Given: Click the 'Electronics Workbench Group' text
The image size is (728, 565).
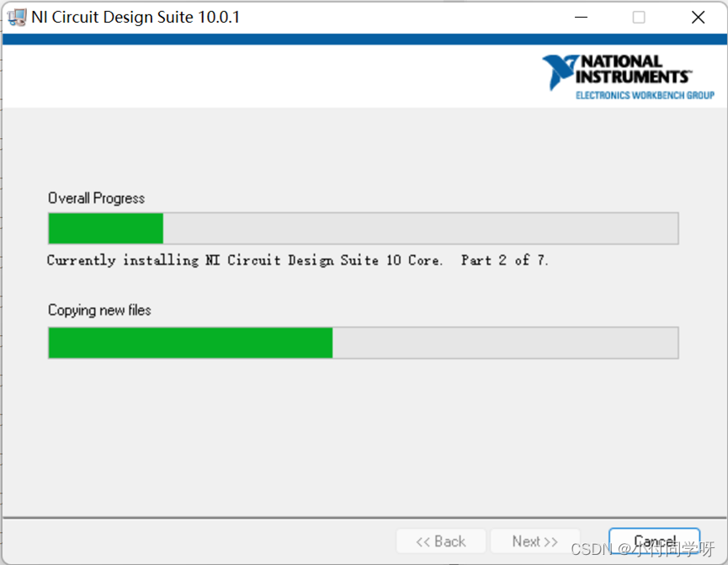Looking at the screenshot, I should (x=645, y=95).
